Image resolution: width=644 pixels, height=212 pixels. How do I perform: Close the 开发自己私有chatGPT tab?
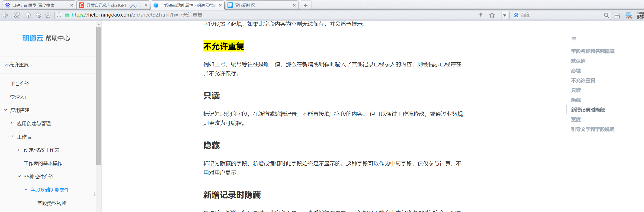(x=146, y=5)
